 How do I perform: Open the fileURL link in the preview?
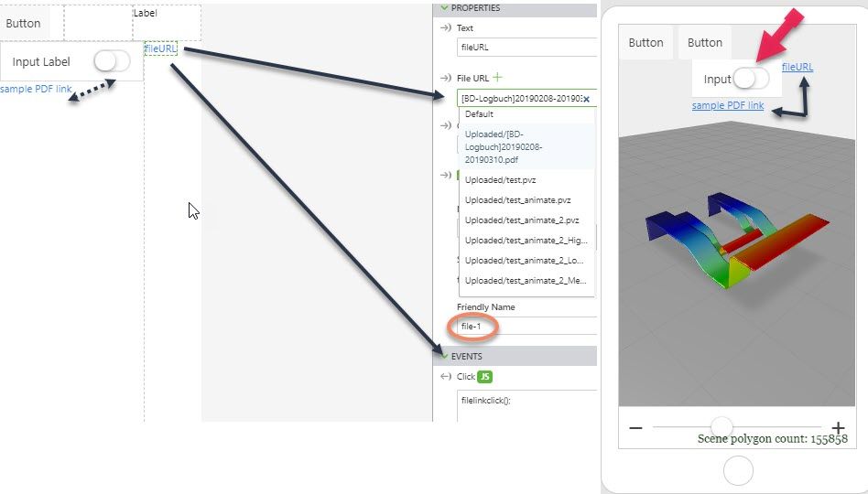[x=797, y=67]
